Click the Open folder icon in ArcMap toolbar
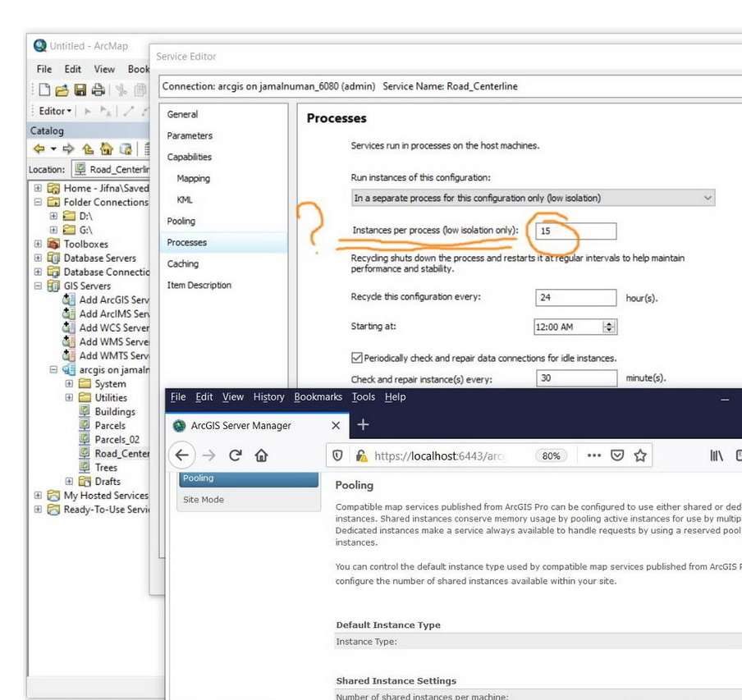Screen dimensions: 742x700 [x=62, y=90]
